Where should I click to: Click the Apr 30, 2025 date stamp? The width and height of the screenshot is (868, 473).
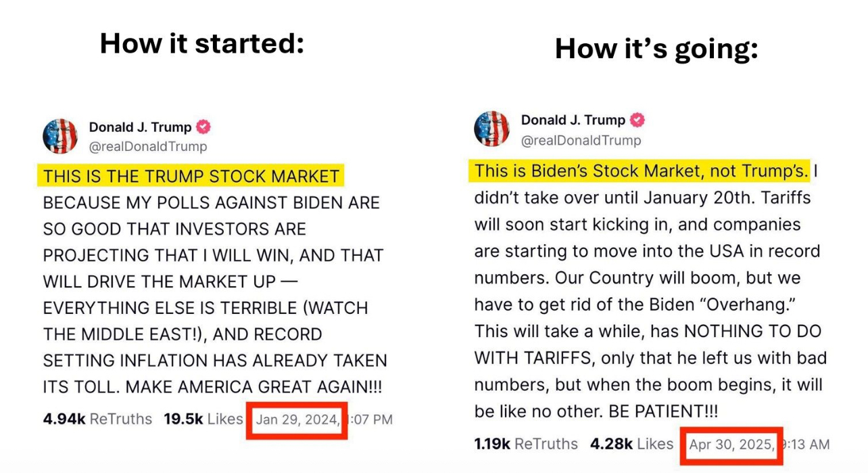pyautogui.click(x=731, y=445)
